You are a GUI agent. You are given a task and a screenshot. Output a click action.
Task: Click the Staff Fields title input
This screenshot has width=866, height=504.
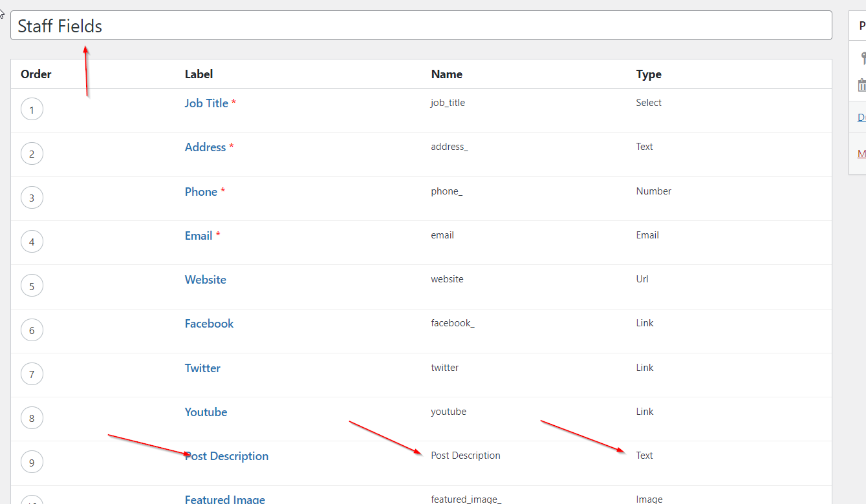[x=420, y=26]
